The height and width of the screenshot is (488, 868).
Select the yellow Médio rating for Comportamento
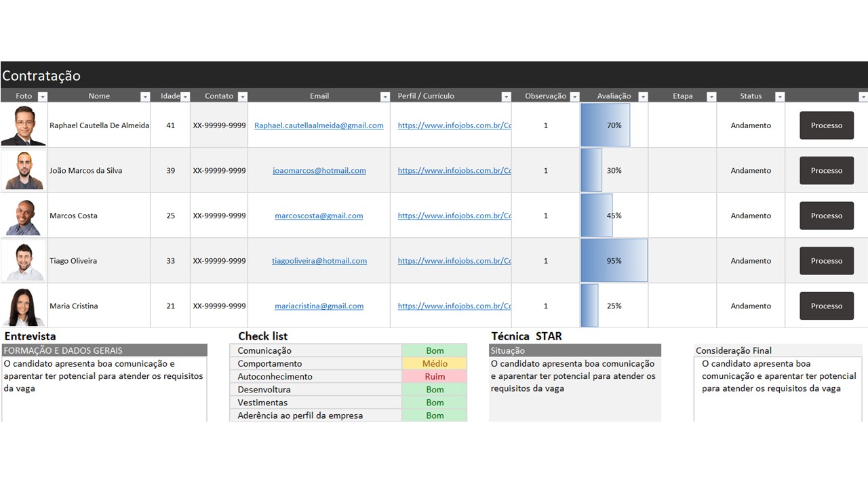tap(435, 364)
